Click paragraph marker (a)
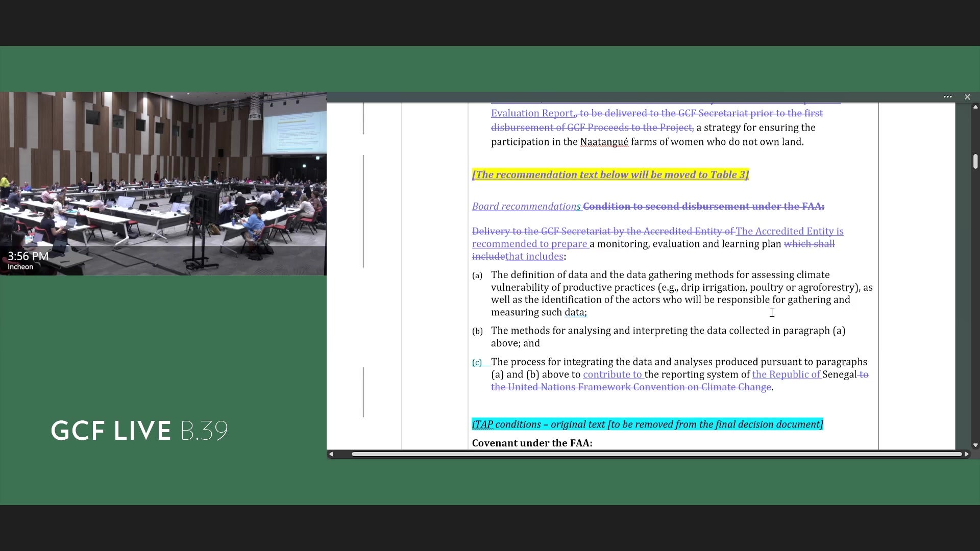 click(x=477, y=275)
